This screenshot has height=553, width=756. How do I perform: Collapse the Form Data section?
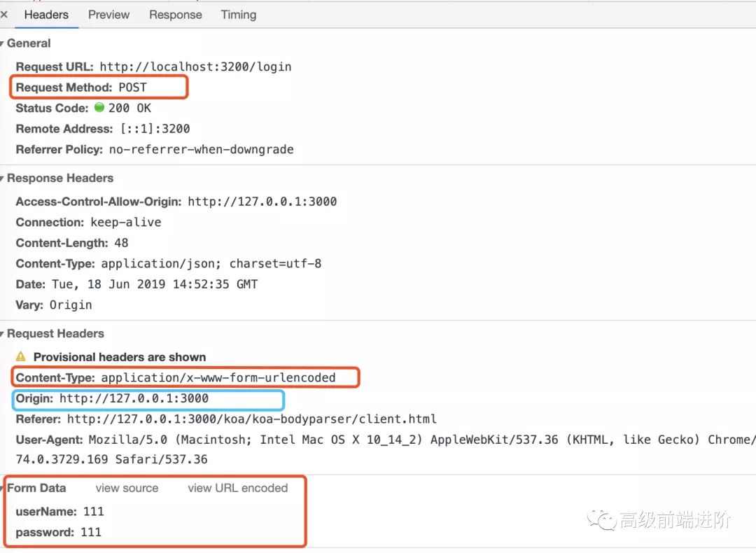pyautogui.click(x=2, y=489)
